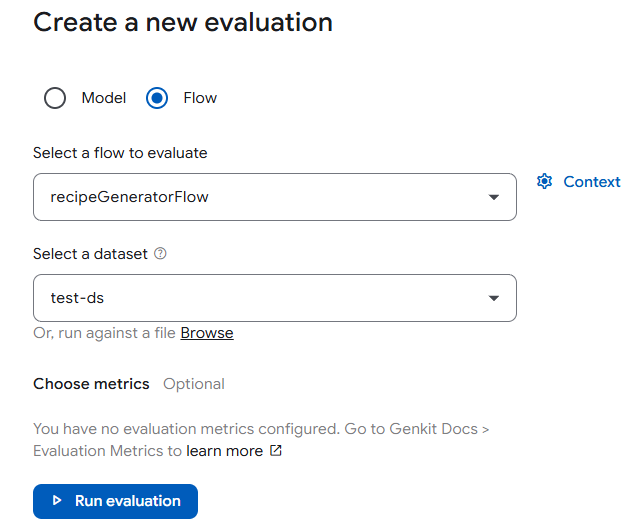Viewport: 641px width, 532px height.
Task: Click help icon beside Select a dataset
Action: [161, 254]
